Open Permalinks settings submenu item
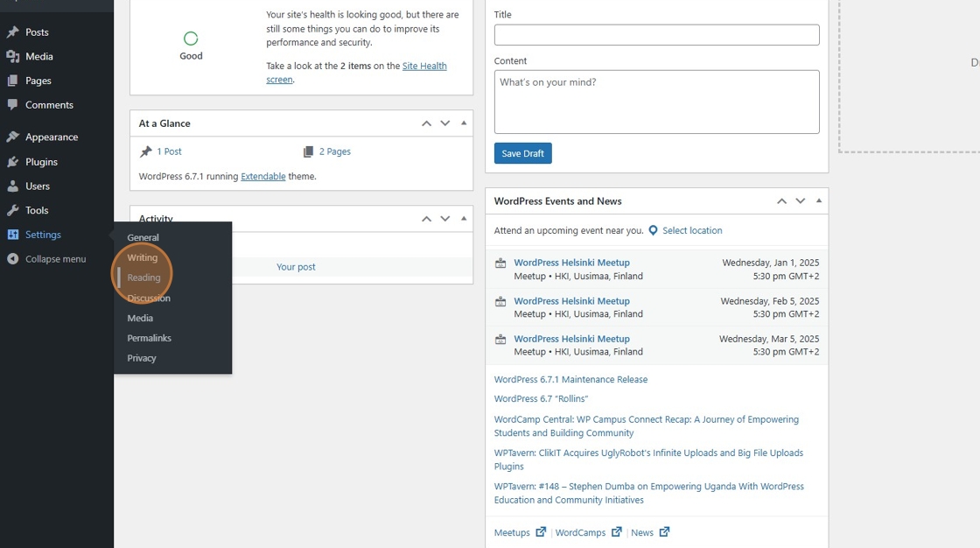This screenshot has height=548, width=980. coord(150,339)
